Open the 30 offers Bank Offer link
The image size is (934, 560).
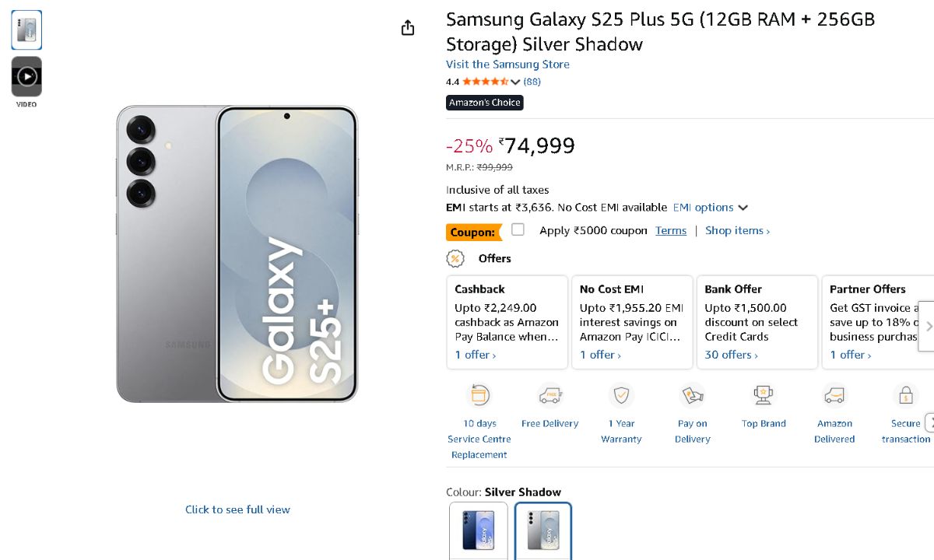coord(731,355)
